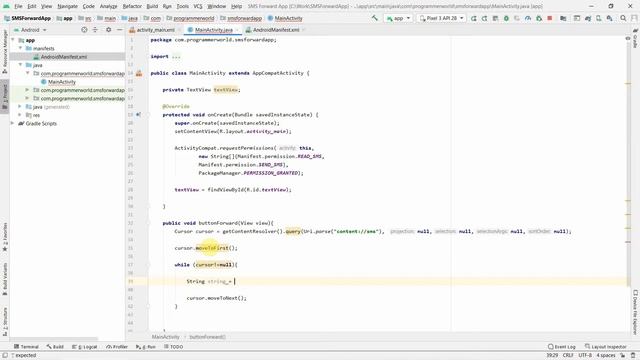Open the Android view selector dropdown
640x360 pixels.
point(31,30)
